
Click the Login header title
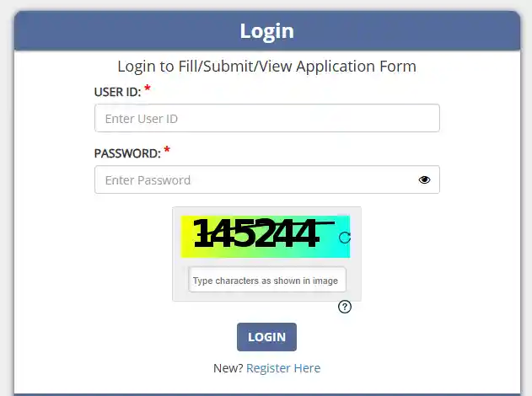[x=266, y=31]
